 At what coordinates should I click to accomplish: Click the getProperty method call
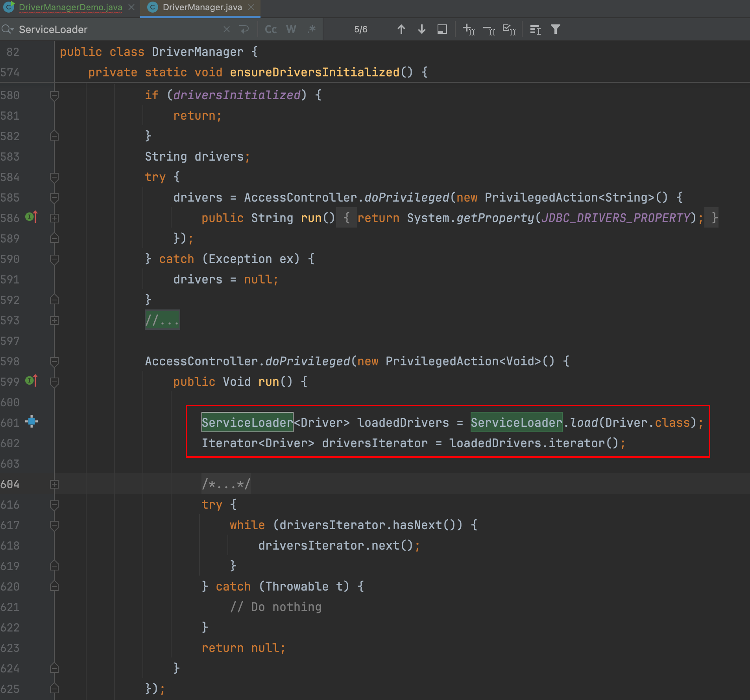(x=495, y=218)
